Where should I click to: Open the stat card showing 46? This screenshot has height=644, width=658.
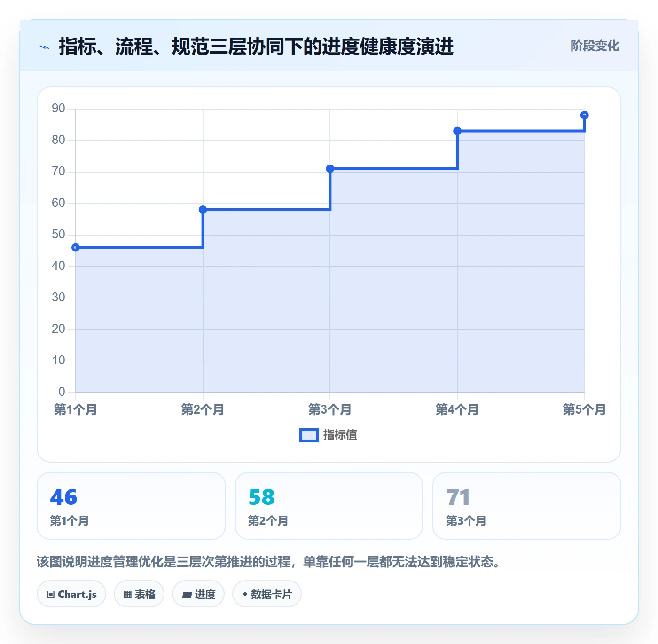[x=131, y=506]
